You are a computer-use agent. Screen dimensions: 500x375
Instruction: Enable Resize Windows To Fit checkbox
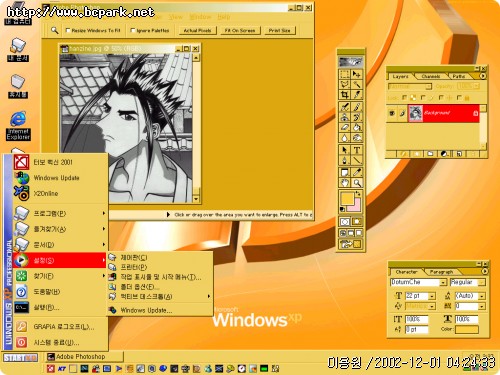68,30
